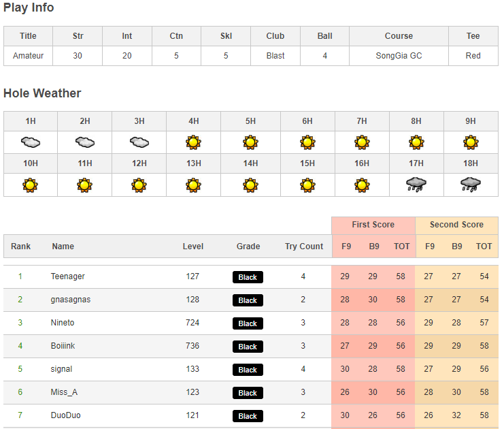
Task: Click the Level column header
Action: coord(193,247)
